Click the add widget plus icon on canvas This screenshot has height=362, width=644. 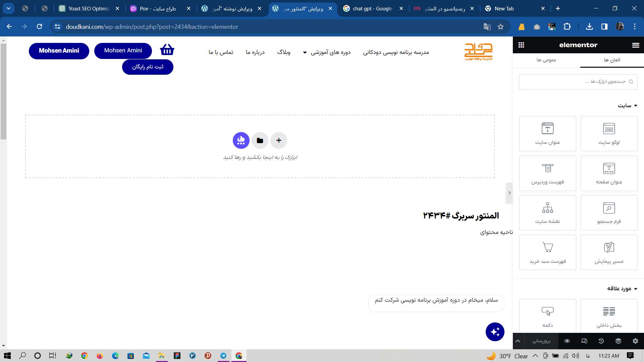point(279,140)
